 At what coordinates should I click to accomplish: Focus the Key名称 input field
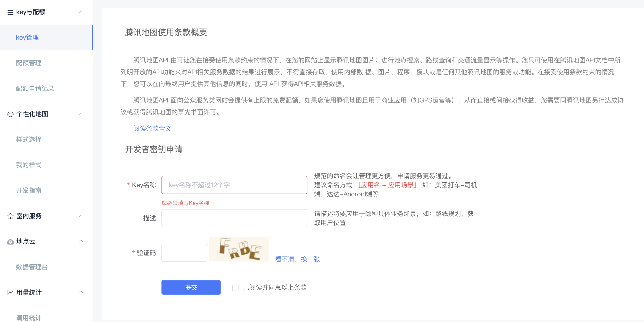pyautogui.click(x=234, y=185)
